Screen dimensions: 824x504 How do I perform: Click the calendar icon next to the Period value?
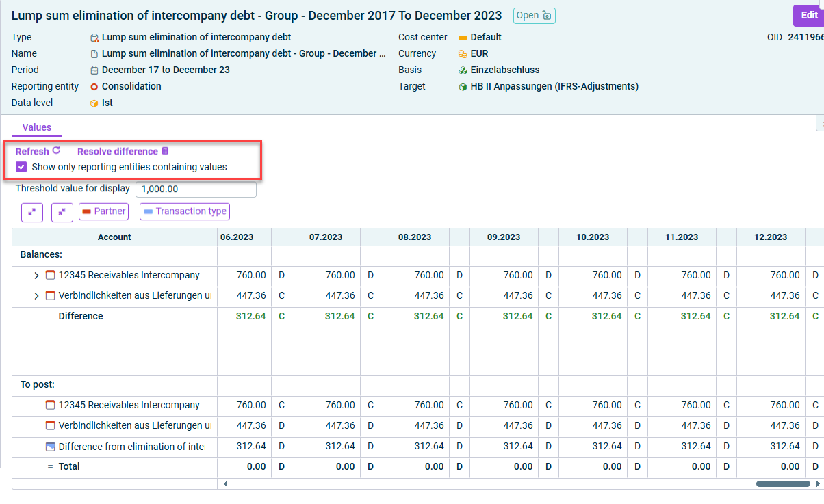94,70
